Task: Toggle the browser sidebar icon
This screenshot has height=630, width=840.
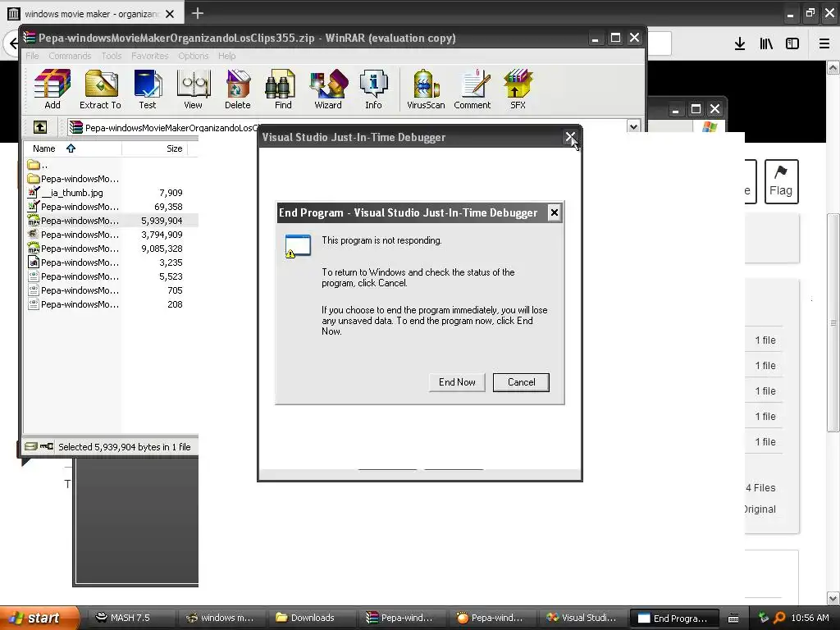Action: click(x=792, y=44)
